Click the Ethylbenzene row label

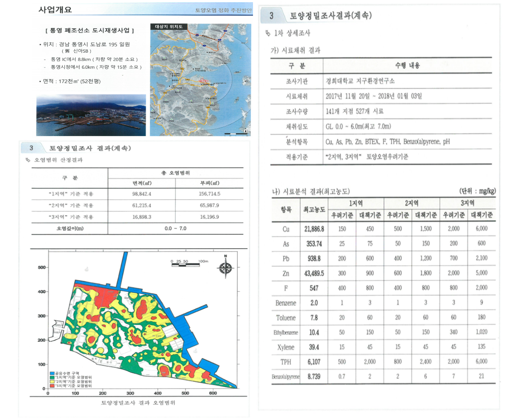(286, 333)
